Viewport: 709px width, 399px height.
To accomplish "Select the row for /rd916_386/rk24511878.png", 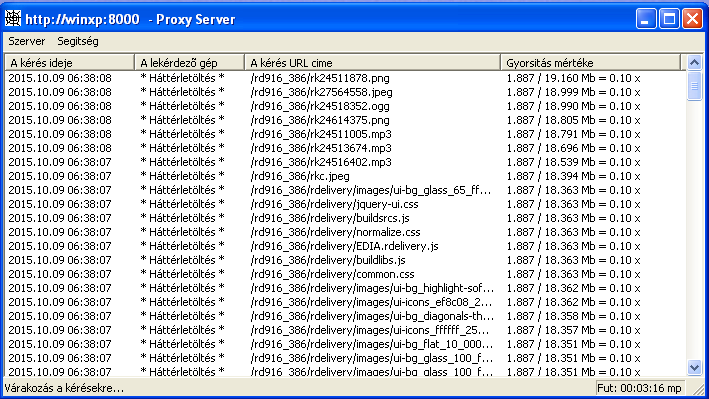I will [x=345, y=78].
